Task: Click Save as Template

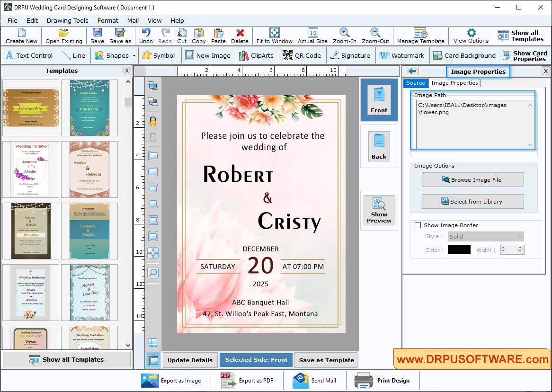Action: 326,360
